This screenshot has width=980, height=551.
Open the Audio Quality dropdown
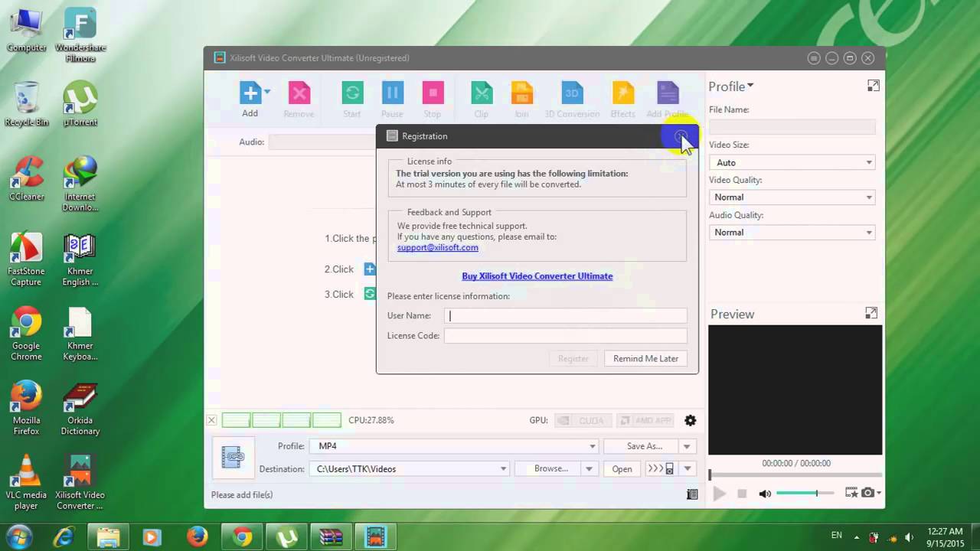792,233
